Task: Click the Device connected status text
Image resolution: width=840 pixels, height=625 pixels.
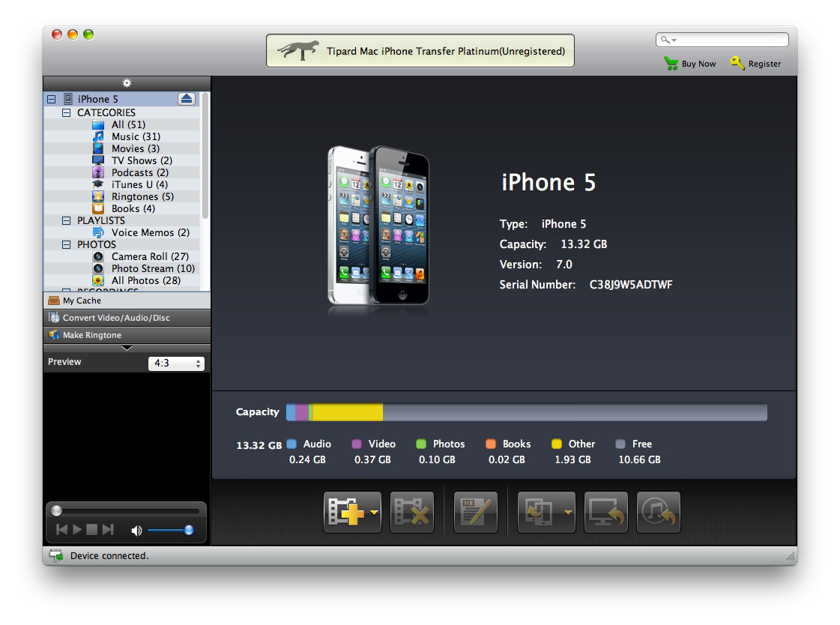Action: tap(109, 556)
